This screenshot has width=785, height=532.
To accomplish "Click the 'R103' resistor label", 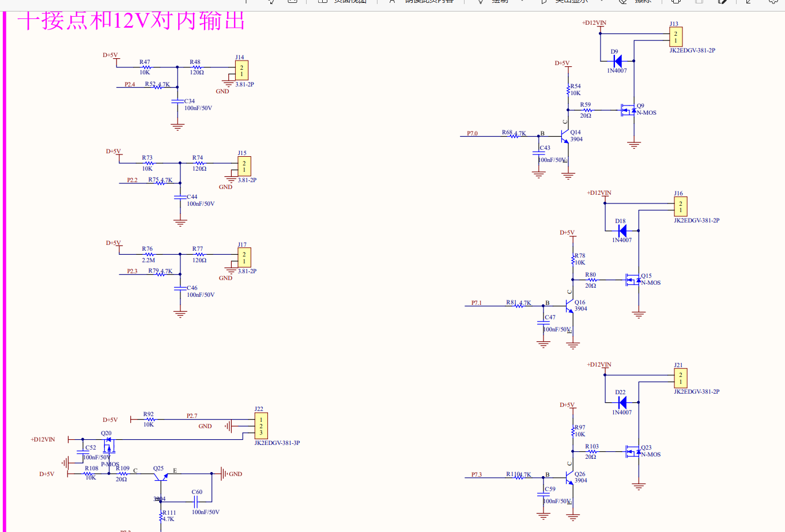I will click(x=592, y=446).
